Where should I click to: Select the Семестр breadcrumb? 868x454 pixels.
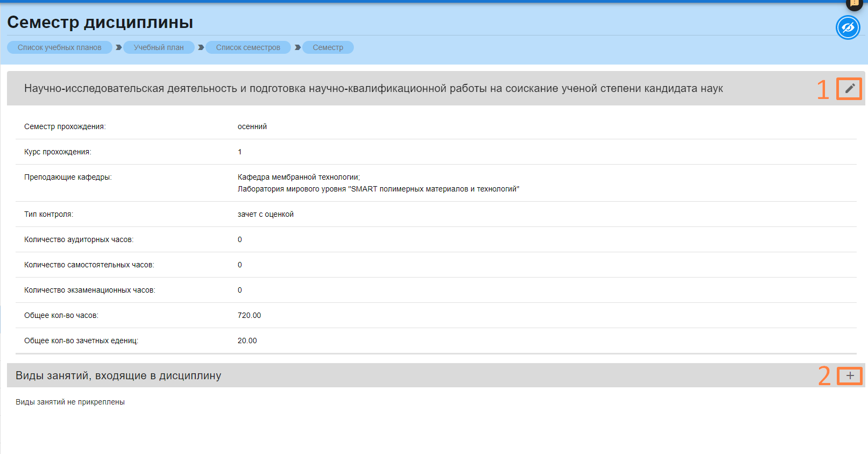[328, 47]
